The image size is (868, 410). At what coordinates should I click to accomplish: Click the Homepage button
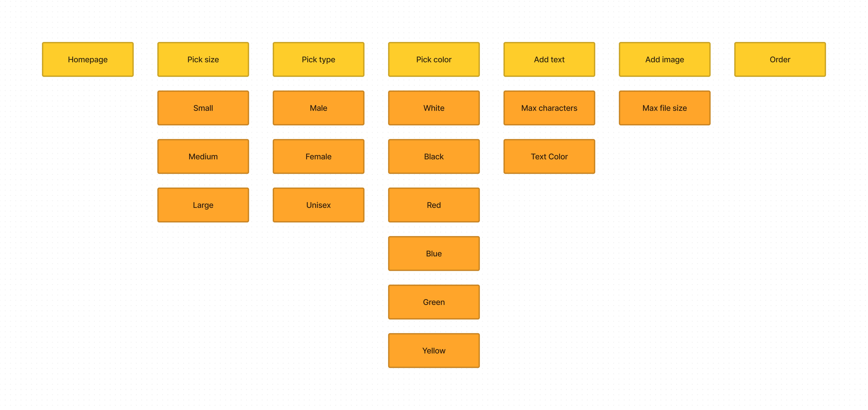click(x=88, y=59)
